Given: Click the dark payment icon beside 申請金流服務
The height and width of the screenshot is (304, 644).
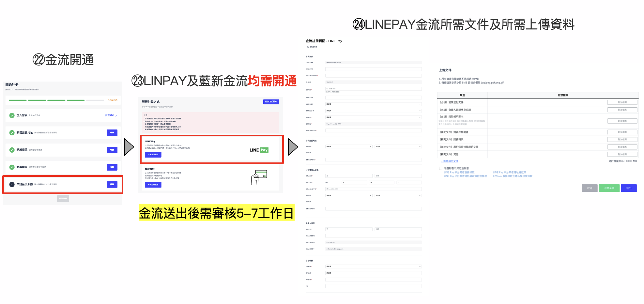Looking at the screenshot, I should point(12,184).
